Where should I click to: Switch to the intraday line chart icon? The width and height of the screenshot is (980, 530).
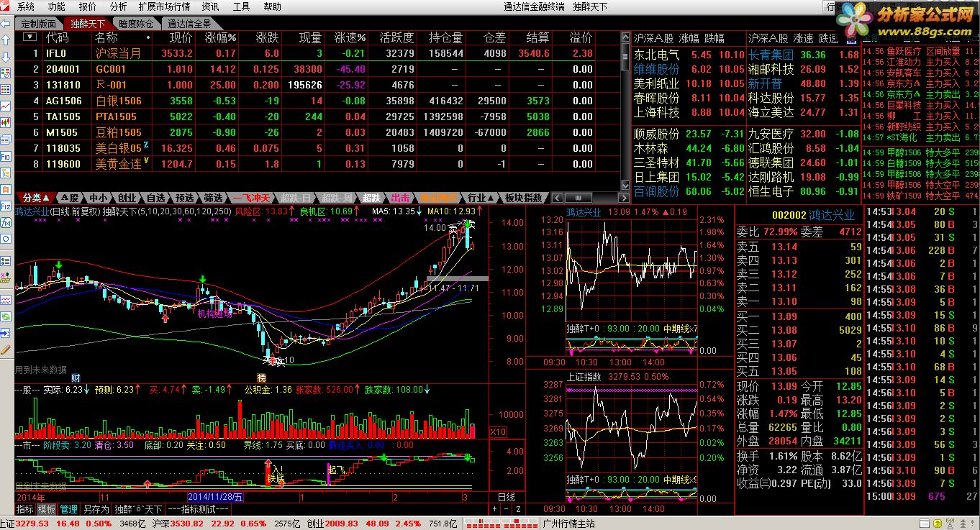[6, 106]
